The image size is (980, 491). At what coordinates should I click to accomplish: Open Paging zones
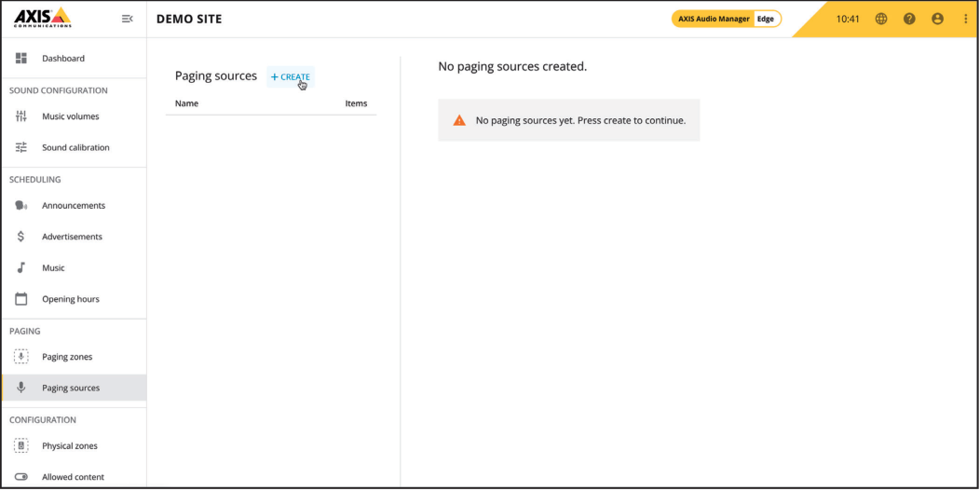pos(74,357)
